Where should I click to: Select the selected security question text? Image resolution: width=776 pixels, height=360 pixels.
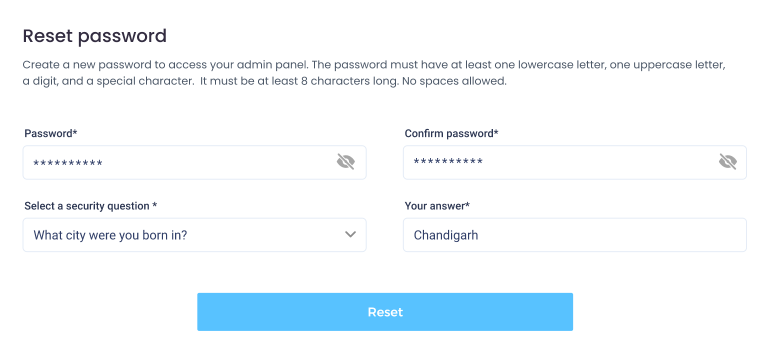(110, 235)
